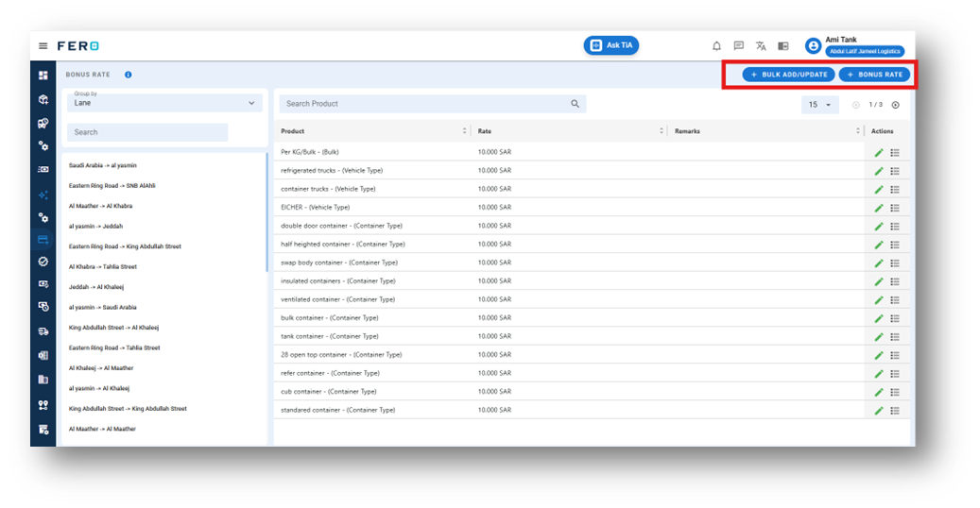Image resolution: width=980 pixels, height=508 pixels.
Task: Click the + Bonus Rate button
Action: click(874, 75)
